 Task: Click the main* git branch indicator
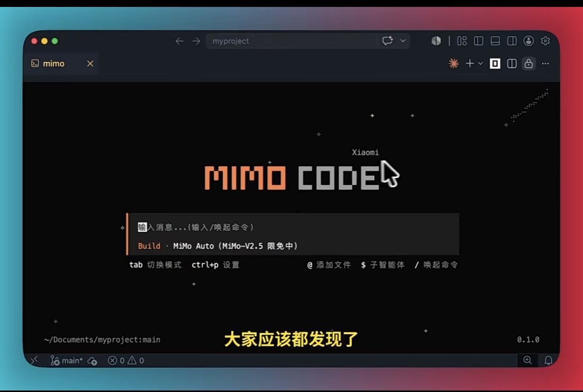point(67,360)
